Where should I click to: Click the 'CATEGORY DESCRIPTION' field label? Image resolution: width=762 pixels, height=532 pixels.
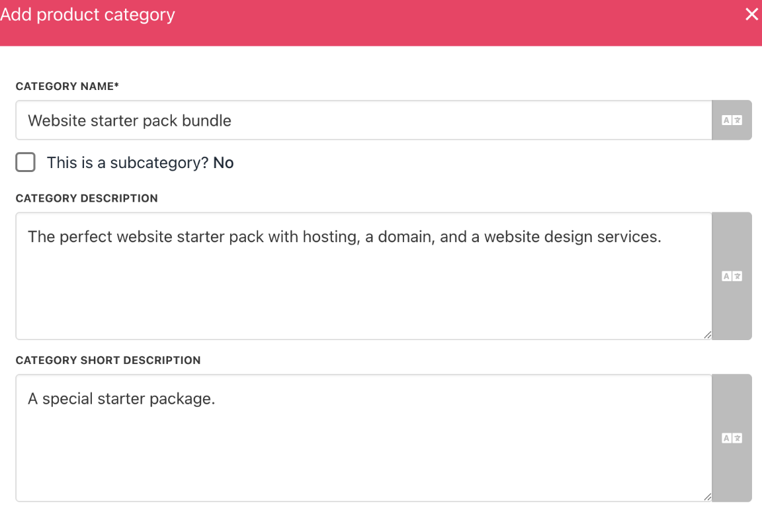coord(87,199)
